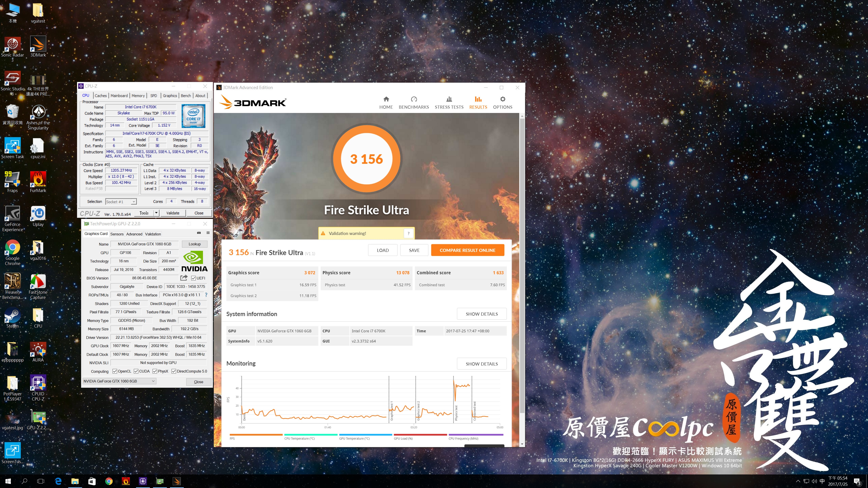Open the CPUID CPU-Z desktop icon

pyautogui.click(x=38, y=388)
